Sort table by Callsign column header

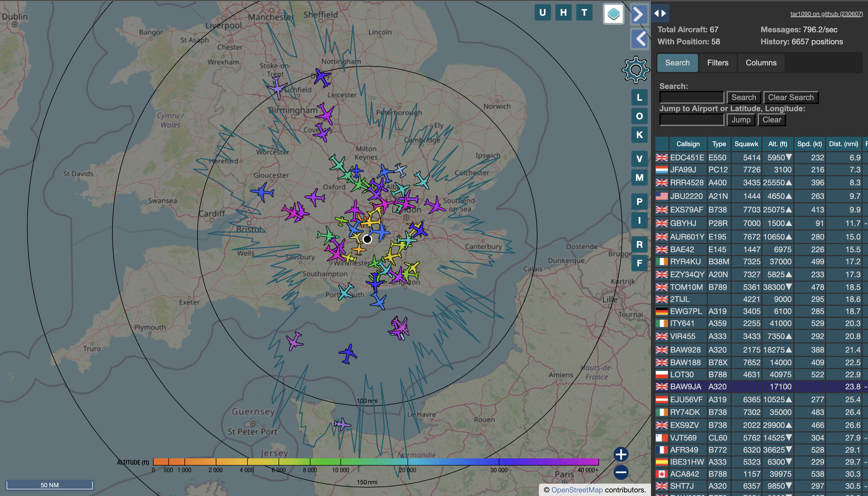[688, 144]
